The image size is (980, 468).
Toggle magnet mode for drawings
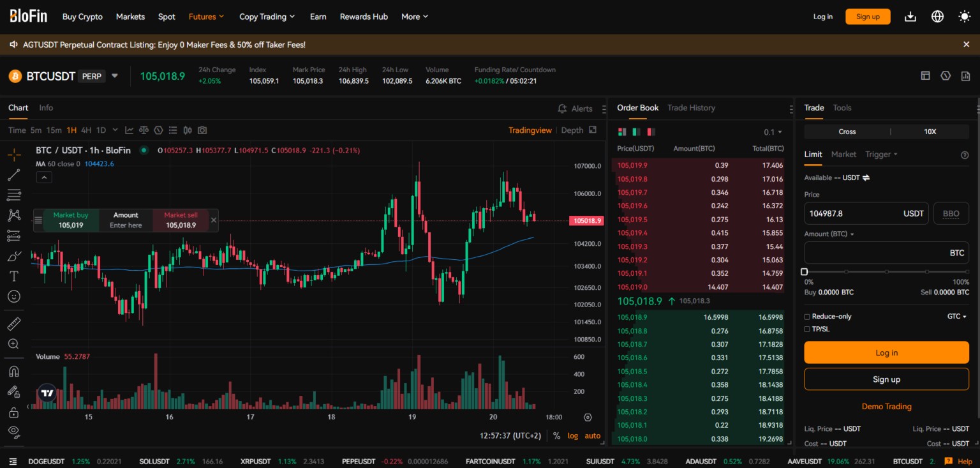(x=13, y=371)
